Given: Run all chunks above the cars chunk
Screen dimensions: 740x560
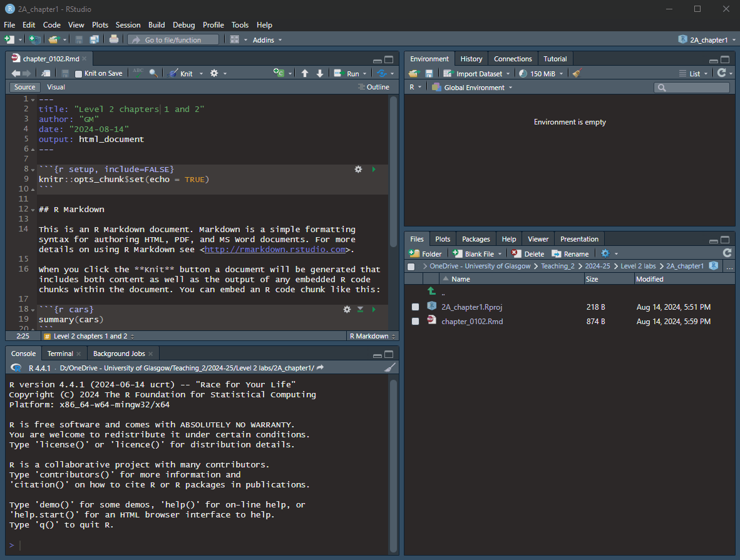Looking at the screenshot, I should [x=360, y=310].
